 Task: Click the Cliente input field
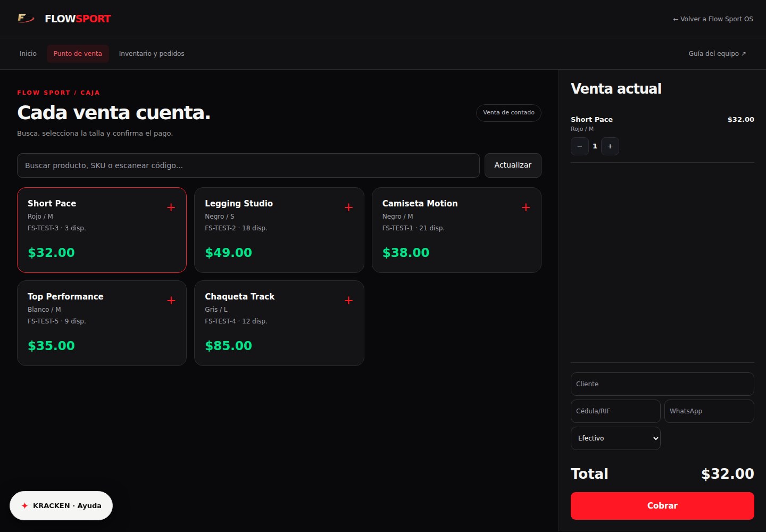point(662,384)
